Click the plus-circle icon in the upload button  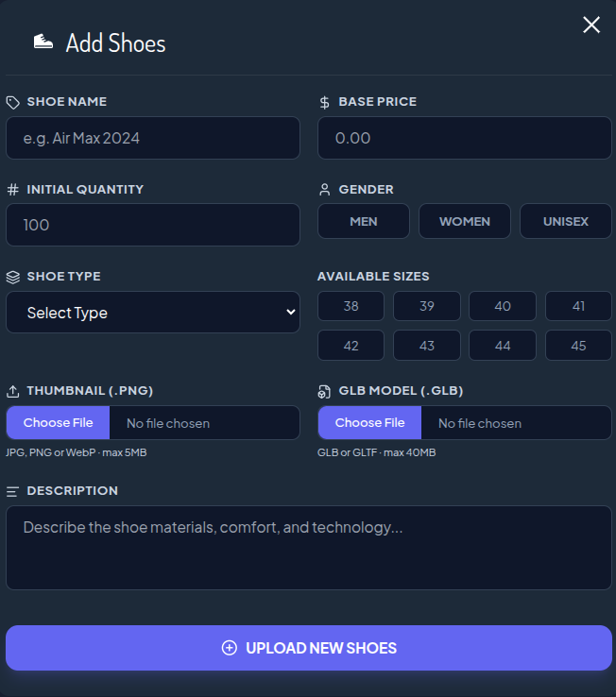[229, 648]
